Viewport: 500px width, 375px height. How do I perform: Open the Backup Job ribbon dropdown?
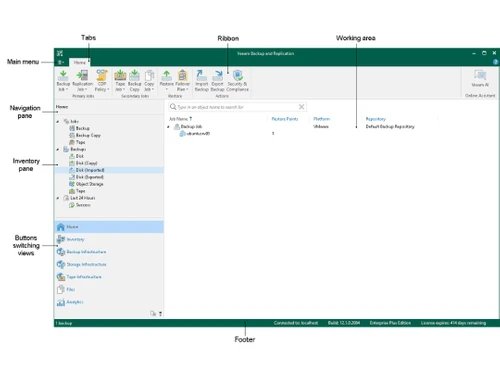(63, 80)
